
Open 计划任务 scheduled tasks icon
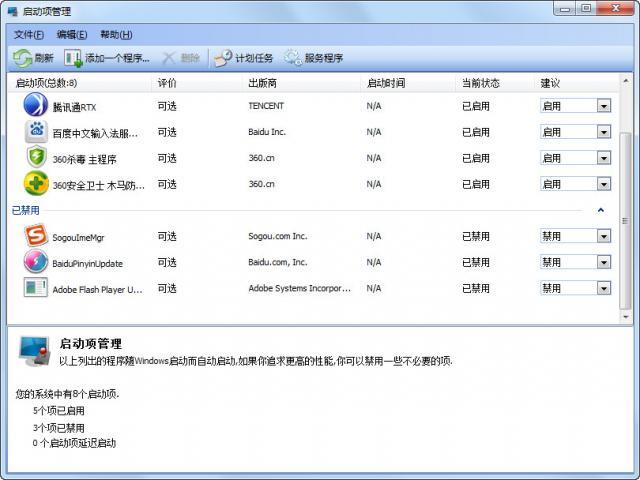click(223, 58)
